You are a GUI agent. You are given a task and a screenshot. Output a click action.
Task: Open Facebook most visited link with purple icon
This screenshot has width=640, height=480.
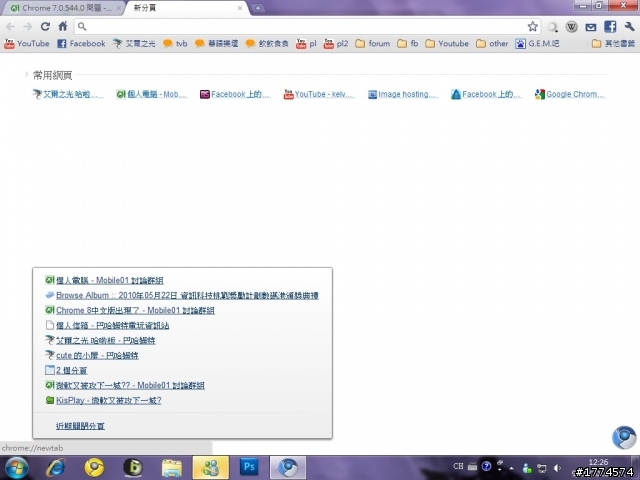coord(235,94)
